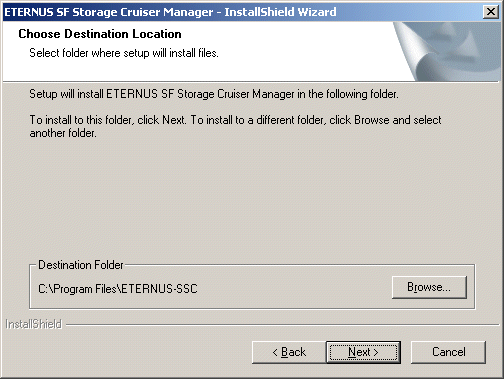Click the 'Setup will install ETERNUS' sentence
The height and width of the screenshot is (379, 504).
coord(214,94)
